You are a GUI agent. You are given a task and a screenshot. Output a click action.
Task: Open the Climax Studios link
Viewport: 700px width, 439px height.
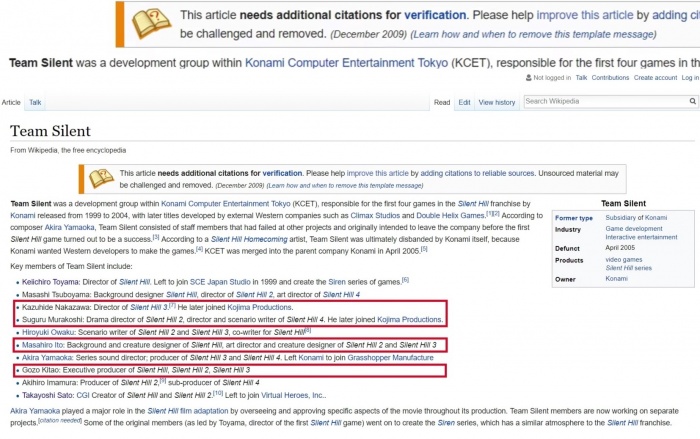375,216
